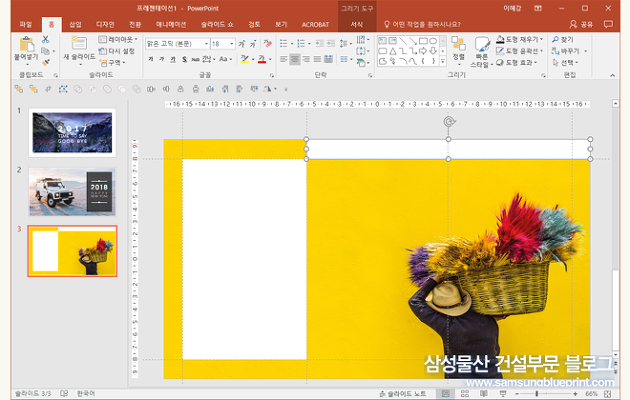630x400 pixels.
Task: Open the Format (서식) drawing tools tab
Action: 357,24
